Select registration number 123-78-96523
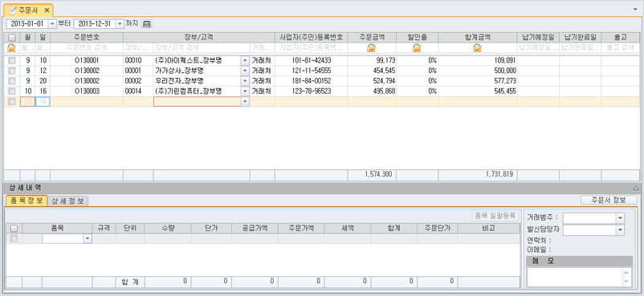Screen dimensions: 644x296 pos(312,91)
